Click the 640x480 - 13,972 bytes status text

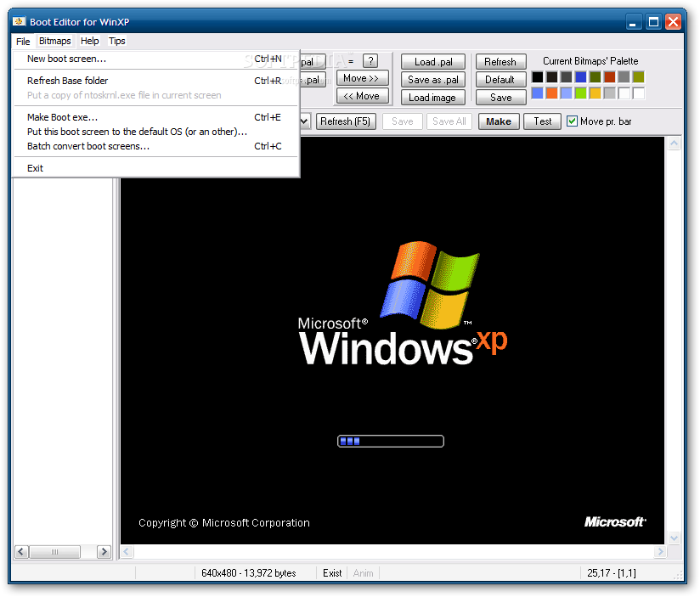click(249, 573)
